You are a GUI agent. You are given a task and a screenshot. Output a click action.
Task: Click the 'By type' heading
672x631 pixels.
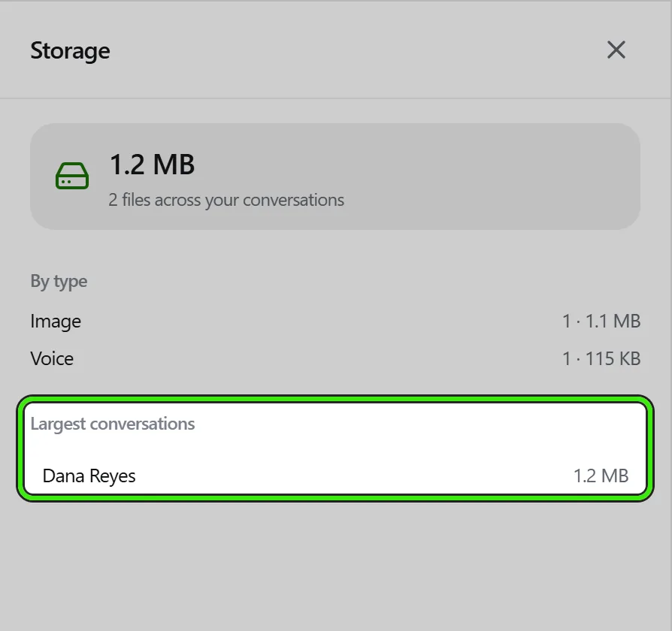(x=59, y=282)
